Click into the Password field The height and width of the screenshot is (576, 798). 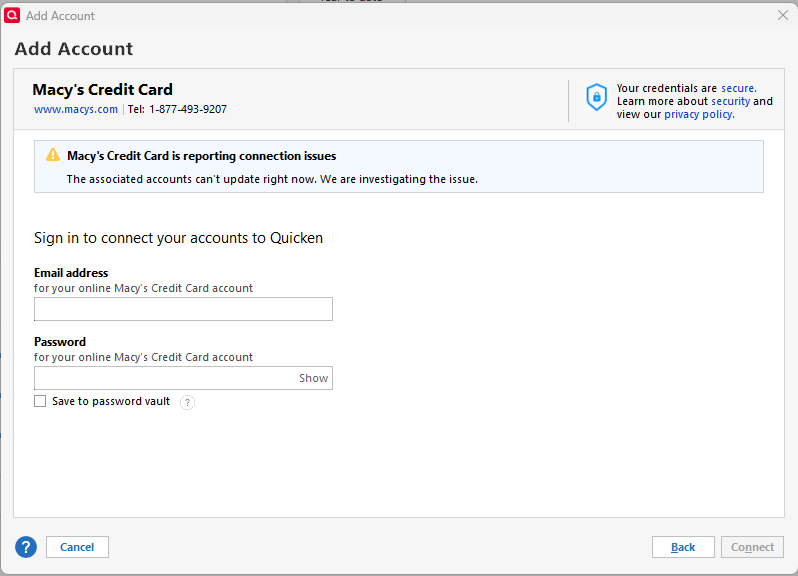[165, 378]
